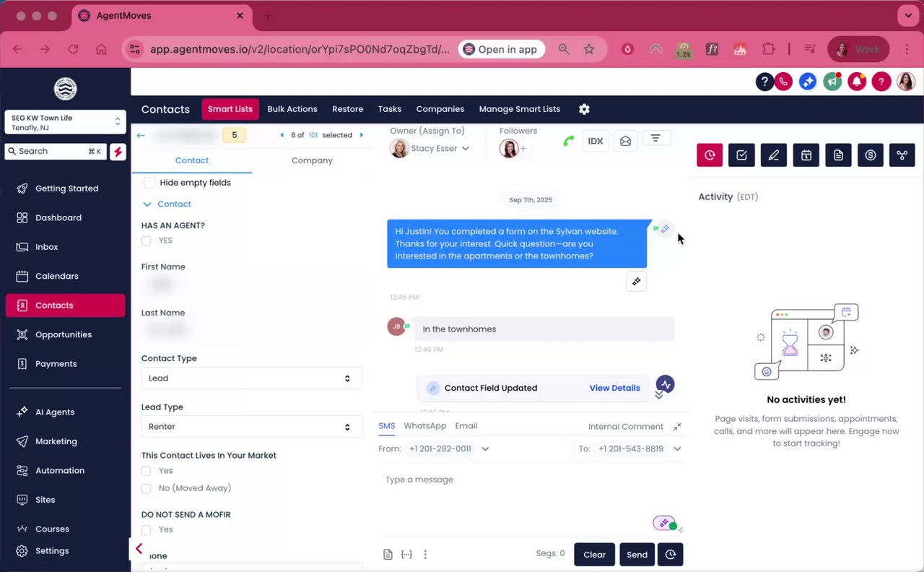Viewport: 924px width, 572px height.
Task: Open the Bulk Actions menu item
Action: coord(292,109)
